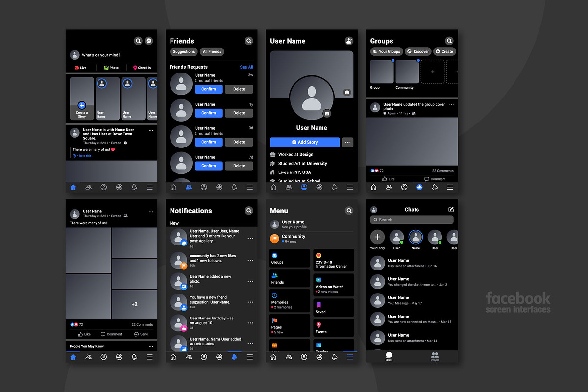Select Discover tab in Groups
This screenshot has width=588, height=392.
(x=417, y=51)
